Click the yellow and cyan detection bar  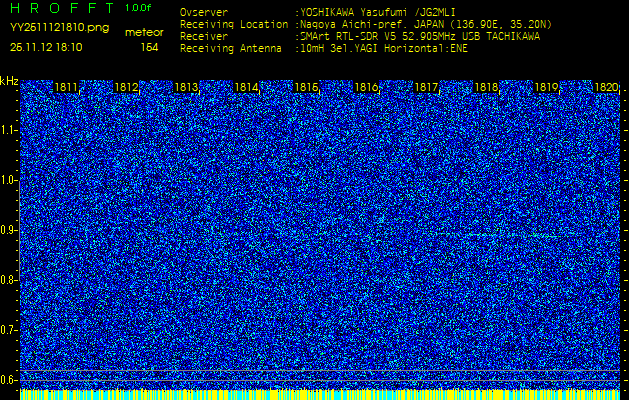coord(320,394)
